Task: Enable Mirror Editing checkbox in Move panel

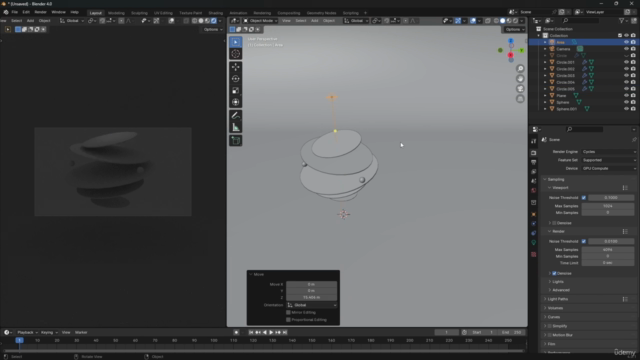Action: tap(289, 312)
